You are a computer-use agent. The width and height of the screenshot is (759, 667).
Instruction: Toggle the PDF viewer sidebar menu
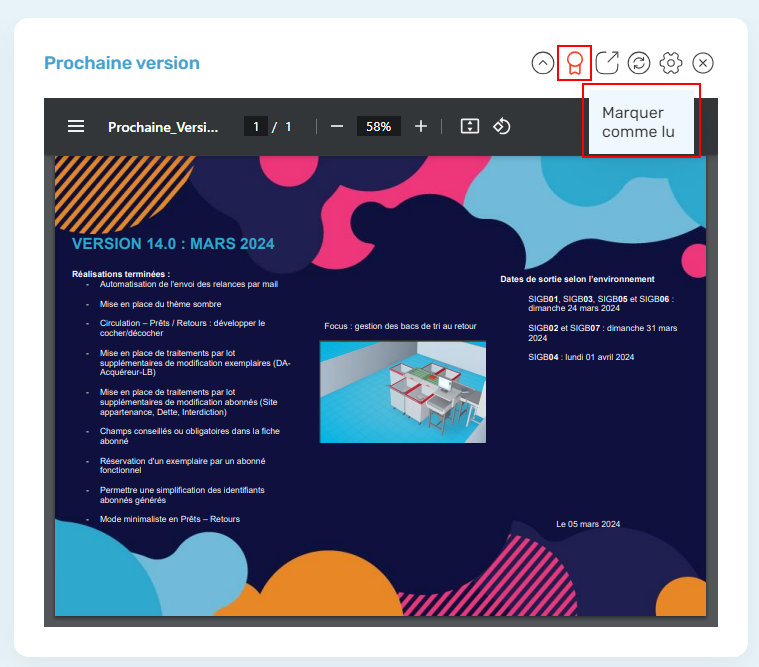pos(76,126)
